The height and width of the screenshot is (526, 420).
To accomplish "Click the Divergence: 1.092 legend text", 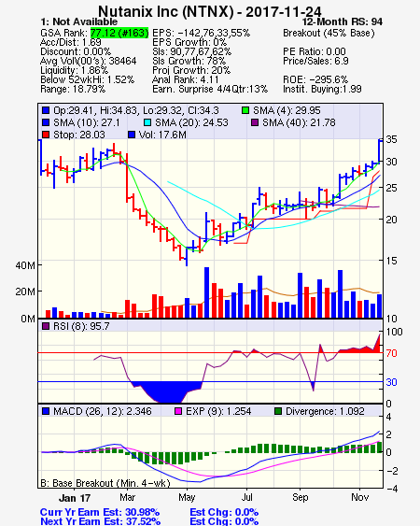I will (325, 411).
